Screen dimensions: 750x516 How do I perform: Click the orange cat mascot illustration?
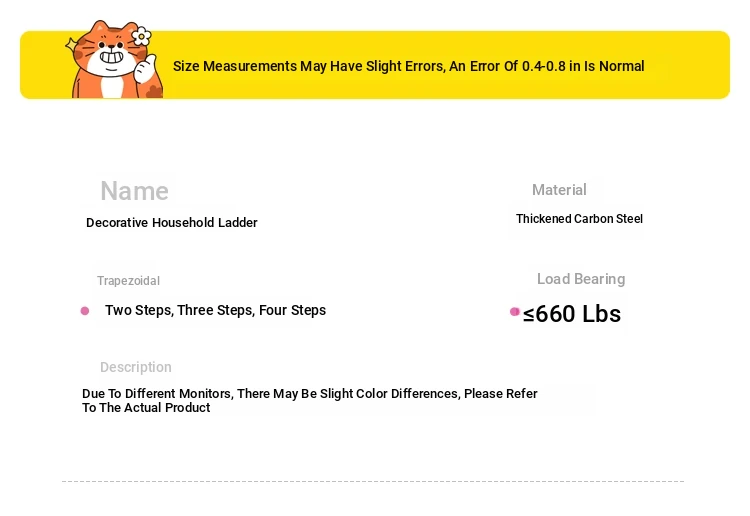(114, 59)
